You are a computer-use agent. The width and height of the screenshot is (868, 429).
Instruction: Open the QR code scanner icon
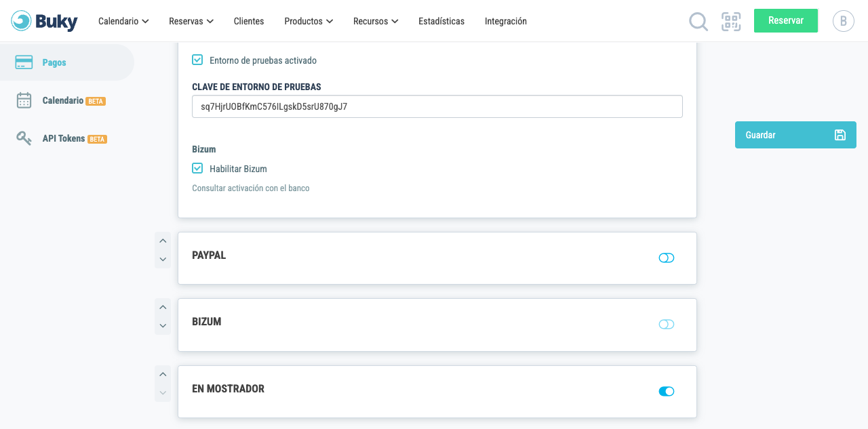tap(731, 22)
